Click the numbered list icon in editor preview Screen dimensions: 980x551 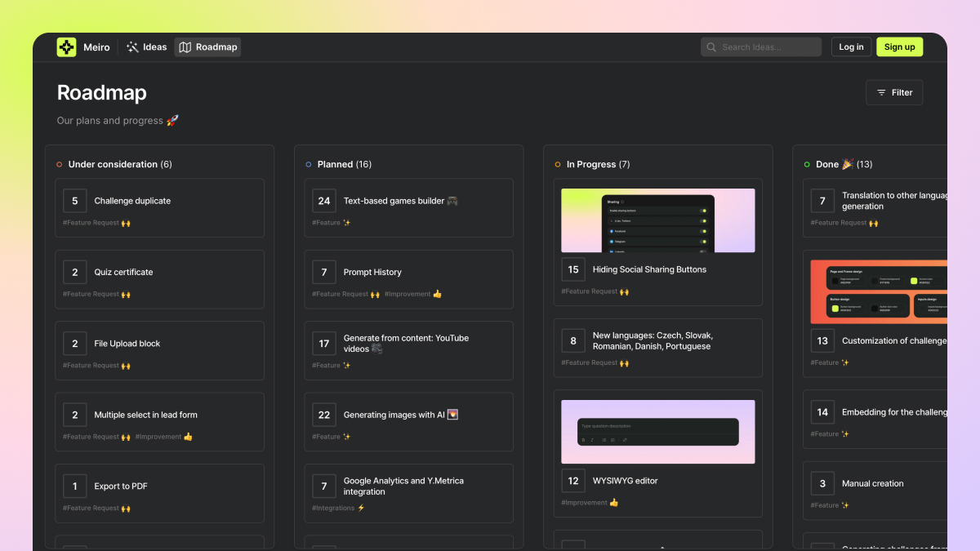tap(613, 440)
